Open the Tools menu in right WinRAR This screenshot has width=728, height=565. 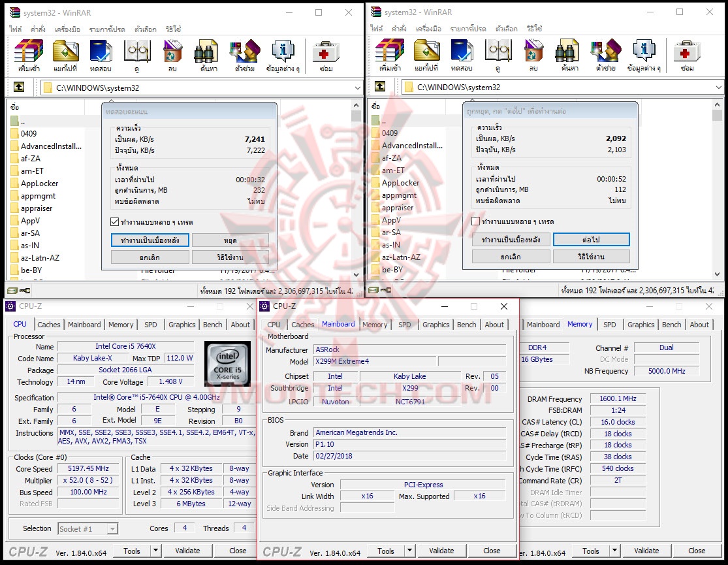point(428,28)
